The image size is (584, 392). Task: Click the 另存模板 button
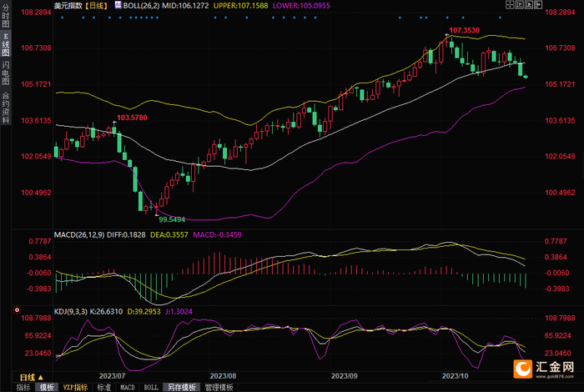pyautogui.click(x=181, y=388)
